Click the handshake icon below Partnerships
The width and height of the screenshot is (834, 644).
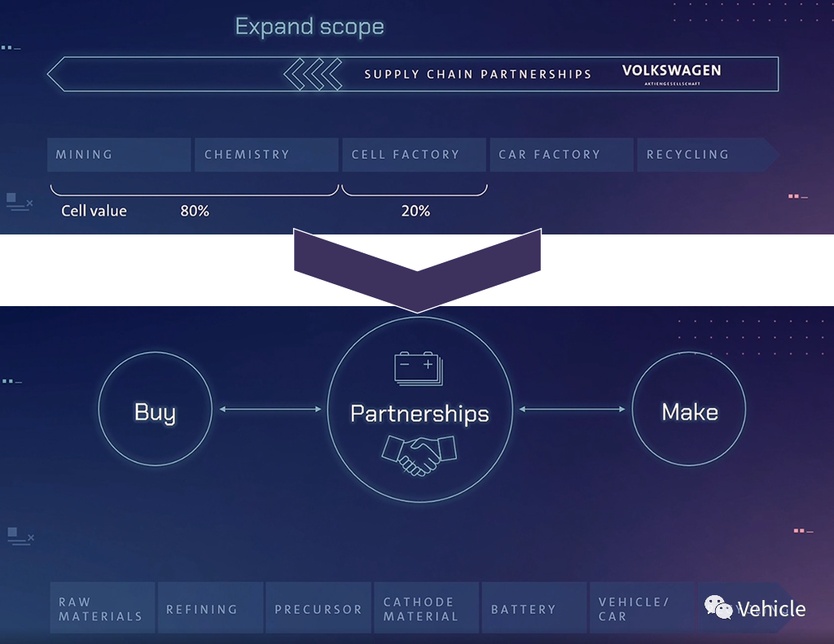click(420, 456)
